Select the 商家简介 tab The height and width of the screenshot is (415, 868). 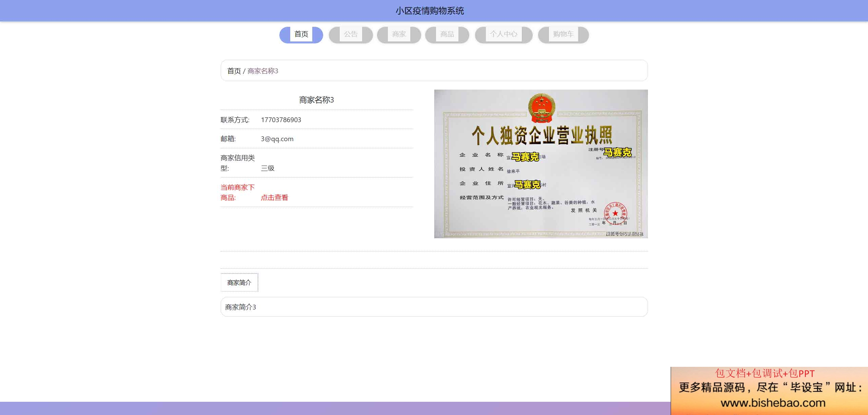tap(239, 282)
